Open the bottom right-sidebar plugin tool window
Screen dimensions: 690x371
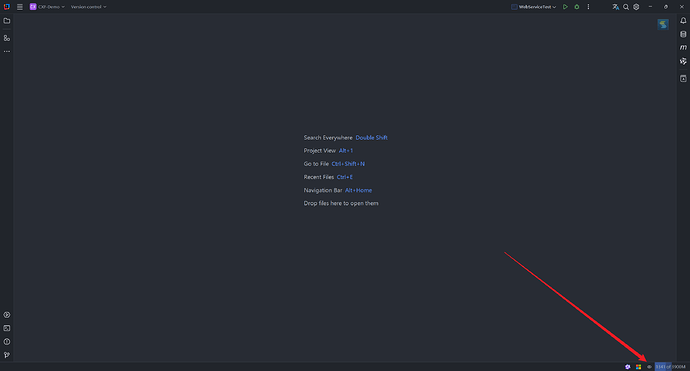pos(683,78)
